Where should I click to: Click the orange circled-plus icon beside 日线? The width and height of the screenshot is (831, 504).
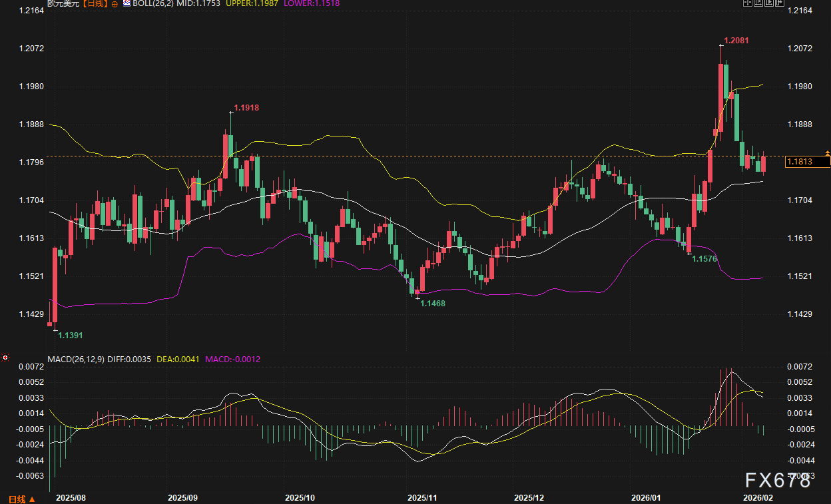[x=115, y=4]
